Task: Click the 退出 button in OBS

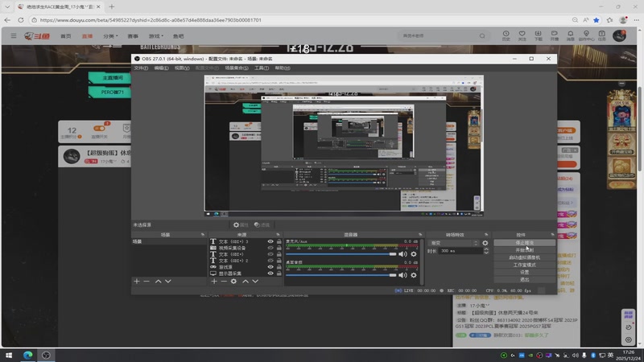Action: (x=525, y=279)
